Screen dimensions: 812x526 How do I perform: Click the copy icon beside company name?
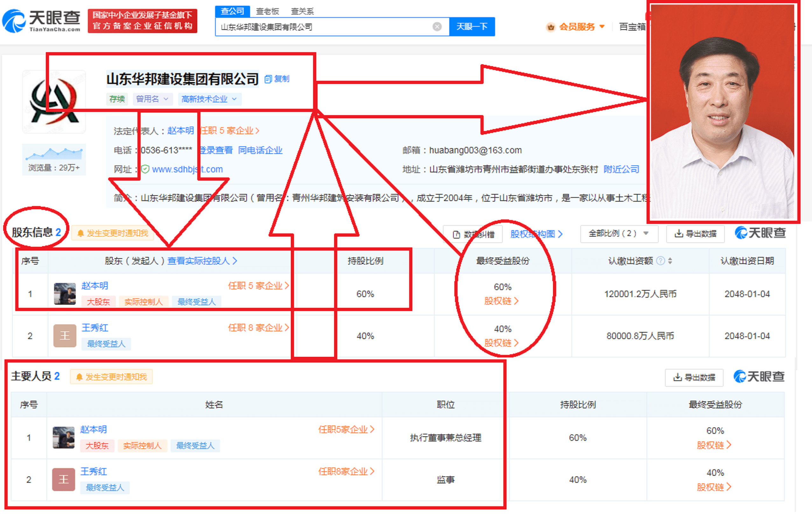268,79
